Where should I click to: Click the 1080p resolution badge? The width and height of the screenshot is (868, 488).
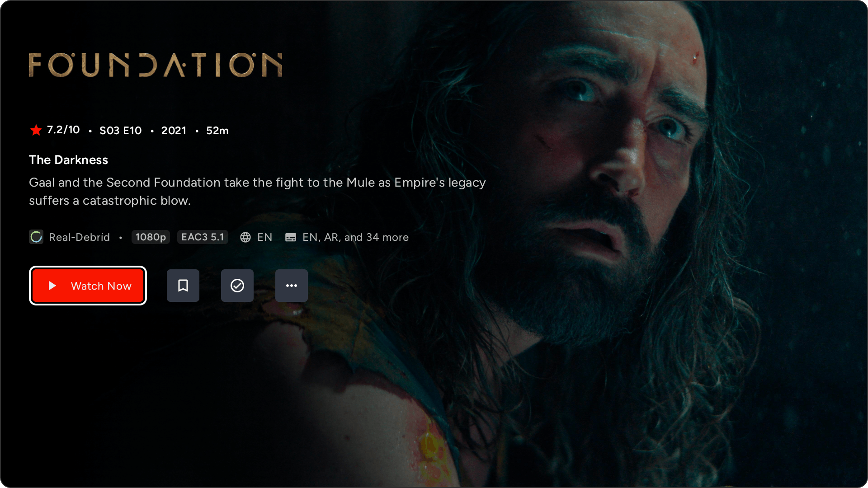coord(151,237)
